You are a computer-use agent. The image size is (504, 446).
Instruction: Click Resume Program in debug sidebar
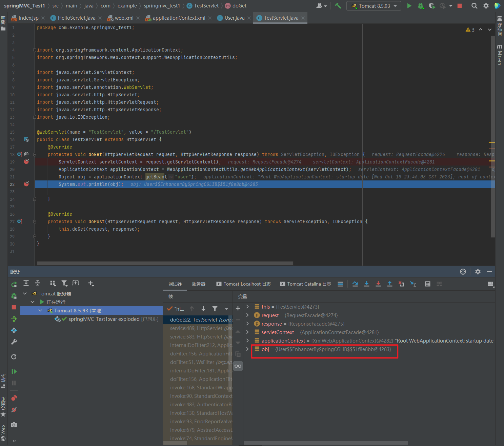click(x=14, y=371)
